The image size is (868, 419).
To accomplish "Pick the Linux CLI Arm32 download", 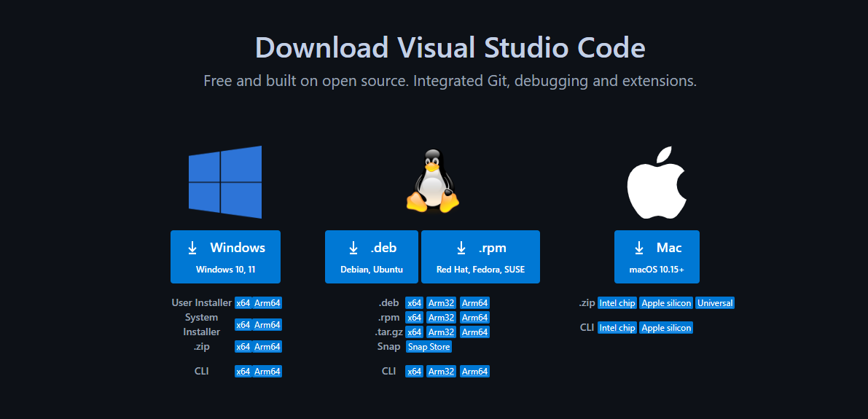I will (x=441, y=372).
